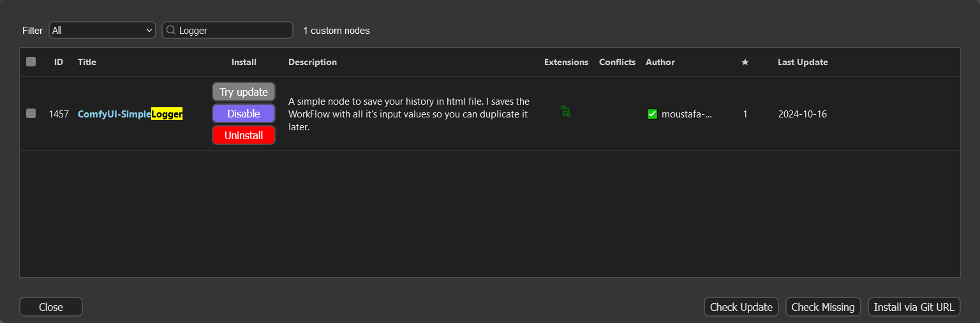
Task: Open the extensions node-graph icon for ComfyUI-SimpleLogger
Action: coord(565,111)
